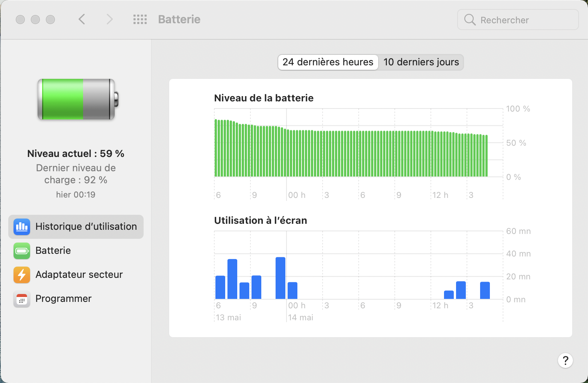Image resolution: width=588 pixels, height=383 pixels.
Task: Select the 24 dernières heures tab
Action: pyautogui.click(x=328, y=62)
